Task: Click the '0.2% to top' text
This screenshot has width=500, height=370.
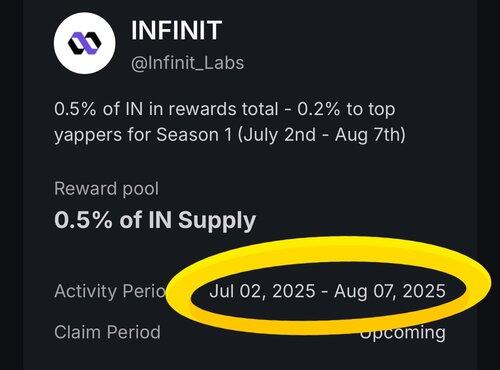Action: point(346,110)
